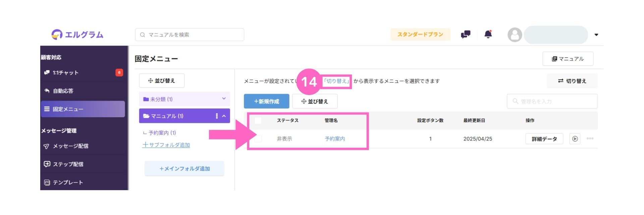Click +メインフォルダ追加 button
Image resolution: width=644 pixels, height=215 pixels.
click(184, 168)
